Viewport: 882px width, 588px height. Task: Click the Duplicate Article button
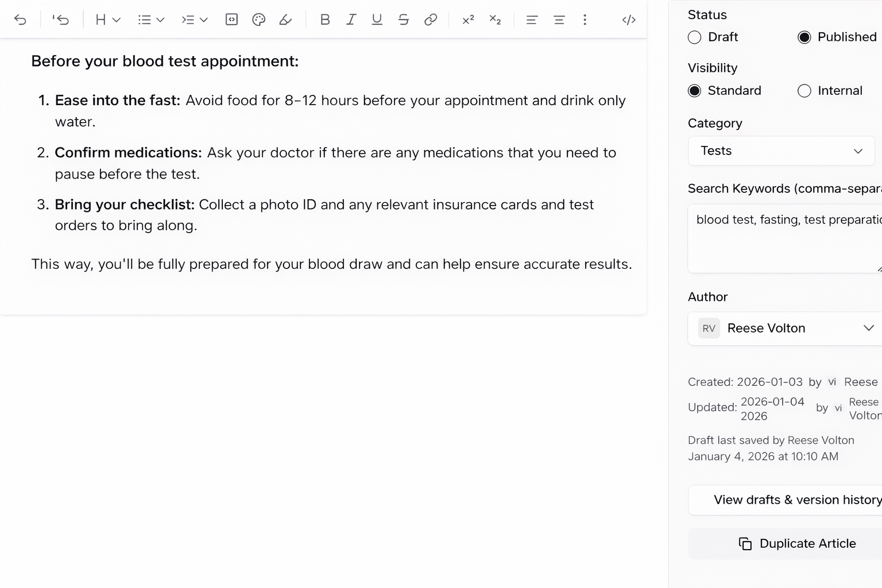click(x=785, y=544)
